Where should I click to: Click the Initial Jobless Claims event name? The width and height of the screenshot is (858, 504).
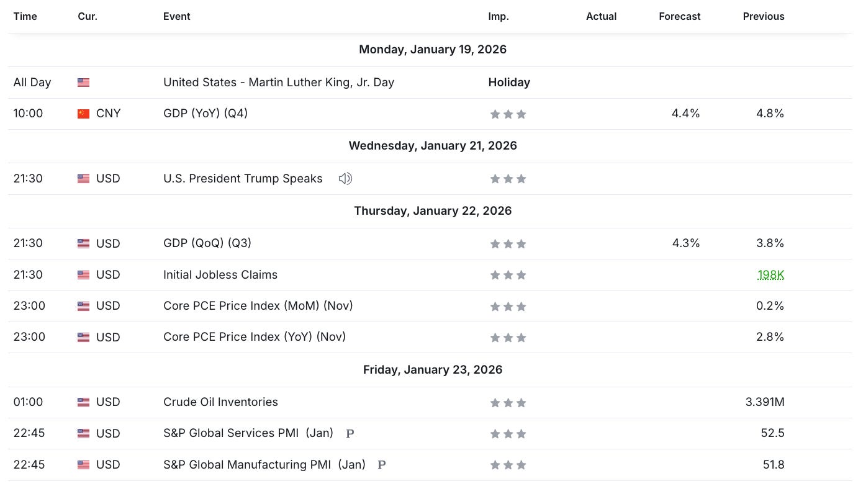click(x=220, y=274)
